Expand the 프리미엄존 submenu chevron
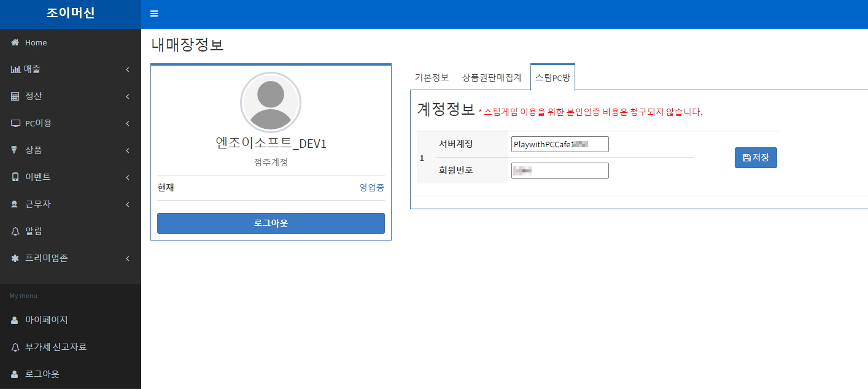The width and height of the screenshot is (868, 389). (x=128, y=258)
